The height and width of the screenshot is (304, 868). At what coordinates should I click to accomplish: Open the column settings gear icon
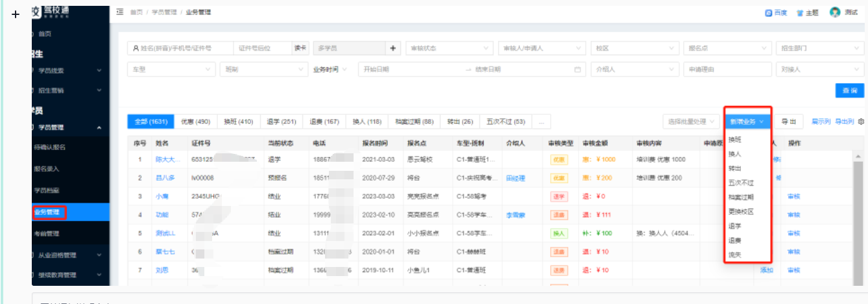(862, 121)
